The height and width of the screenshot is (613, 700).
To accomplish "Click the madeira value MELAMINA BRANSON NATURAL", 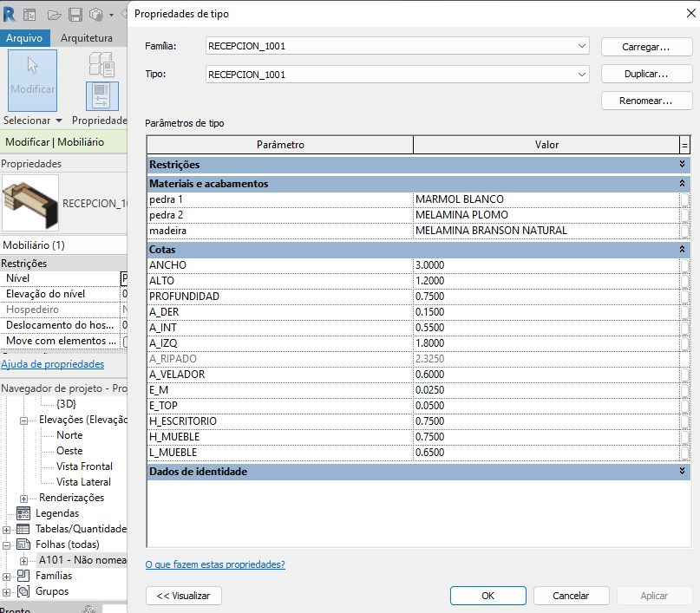I will pyautogui.click(x=546, y=231).
